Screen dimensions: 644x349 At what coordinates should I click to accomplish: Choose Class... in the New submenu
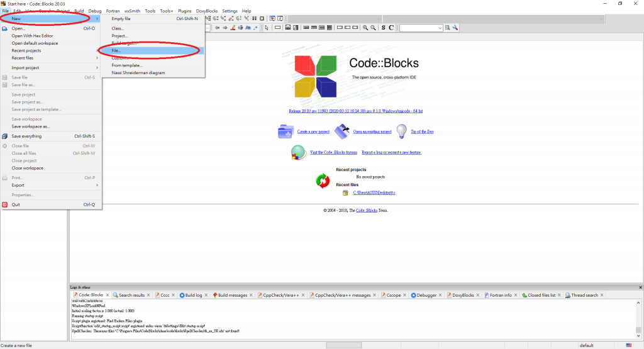tap(153, 28)
